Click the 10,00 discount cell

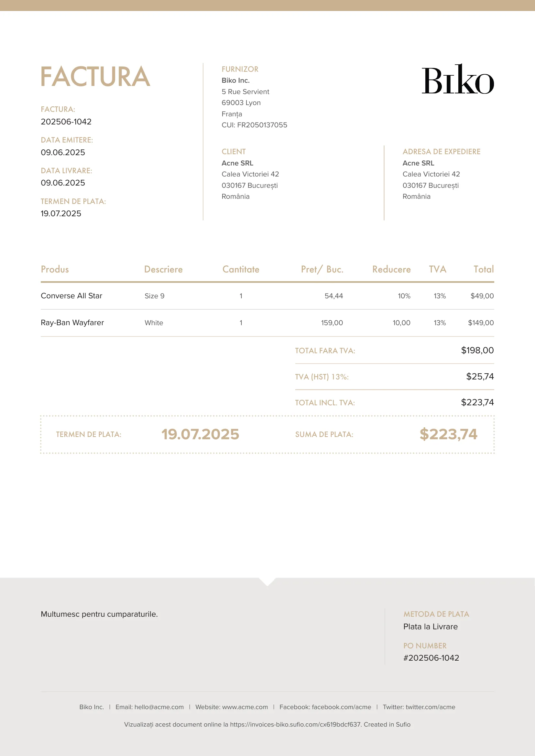click(402, 323)
